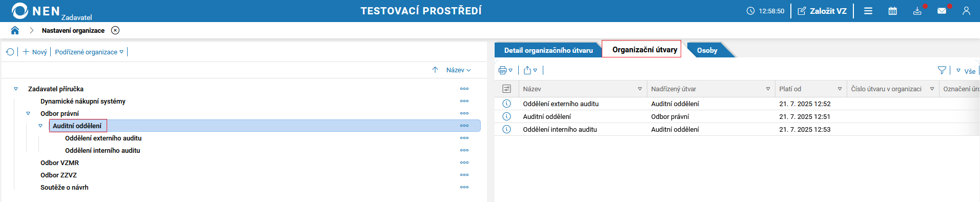Image resolution: width=980 pixels, height=202 pixels.
Task: Select Soutěže o návrh tree item
Action: [65, 187]
